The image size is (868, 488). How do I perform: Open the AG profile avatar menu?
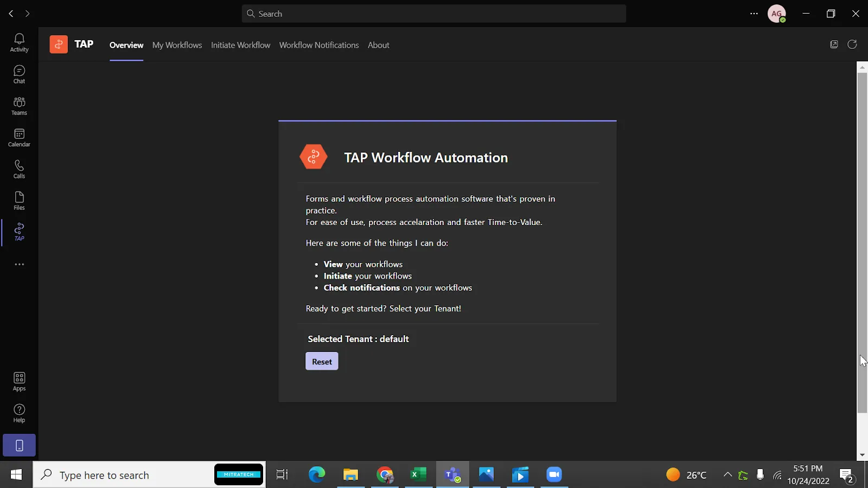pos(776,14)
